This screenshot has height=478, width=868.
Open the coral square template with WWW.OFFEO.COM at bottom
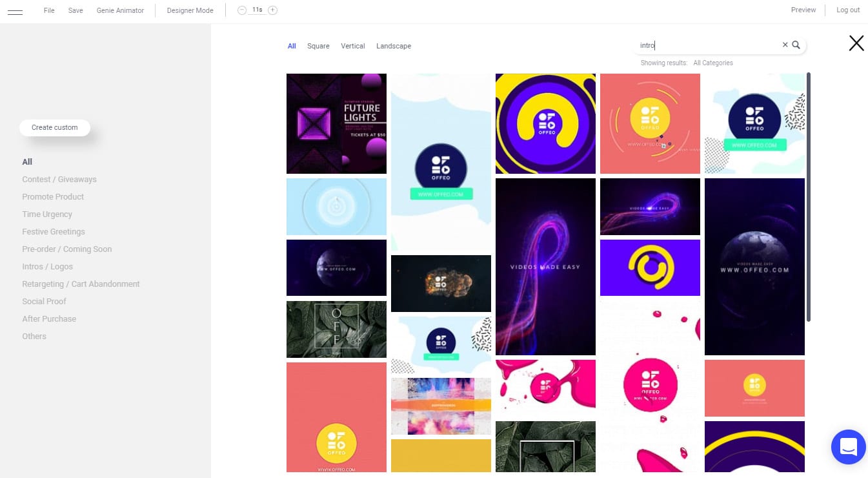336,417
